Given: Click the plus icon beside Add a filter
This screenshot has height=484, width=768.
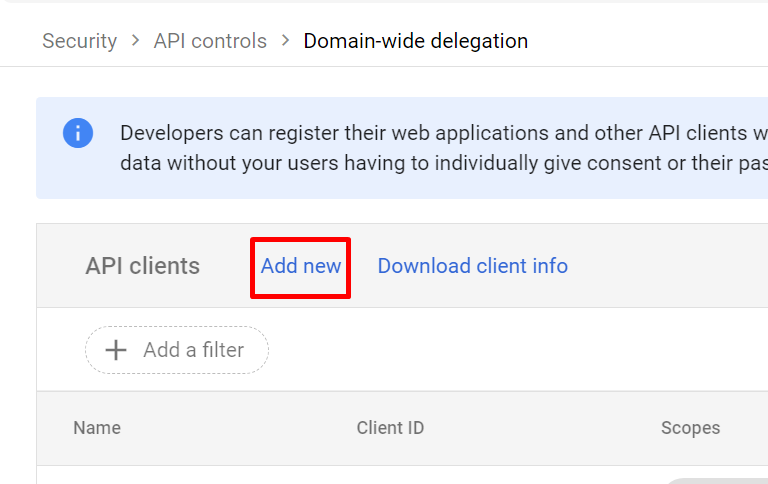Looking at the screenshot, I should click(x=117, y=350).
